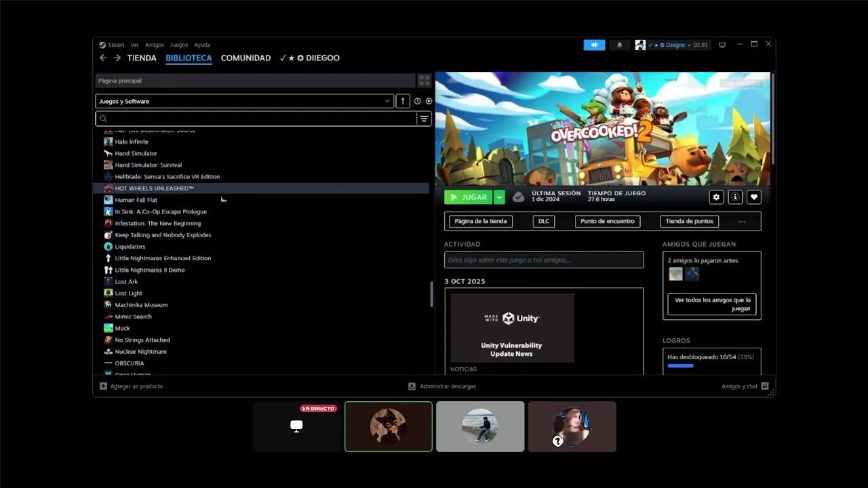868x488 pixels.
Task: Switch to Big Picture mode monitor icon
Action: pos(722,45)
